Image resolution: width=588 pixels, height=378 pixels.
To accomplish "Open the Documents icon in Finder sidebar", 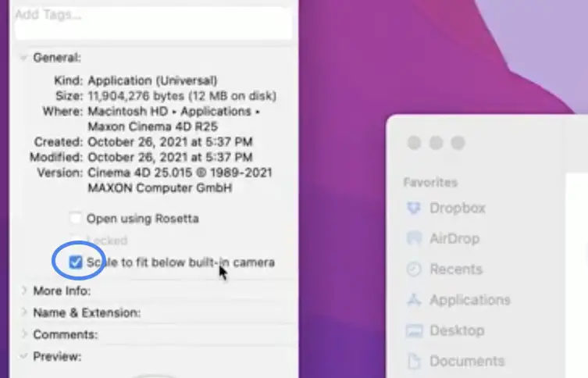I will click(414, 361).
